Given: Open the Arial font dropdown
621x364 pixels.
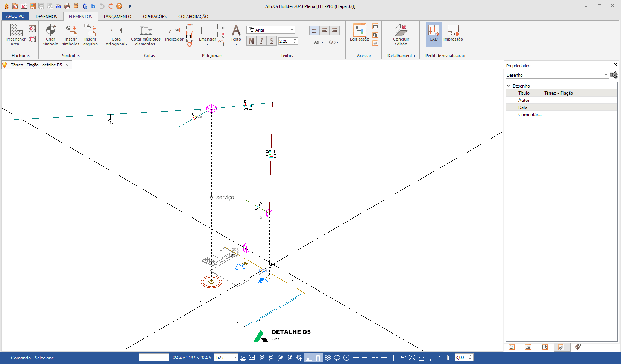Looking at the screenshot, I should tap(292, 30).
